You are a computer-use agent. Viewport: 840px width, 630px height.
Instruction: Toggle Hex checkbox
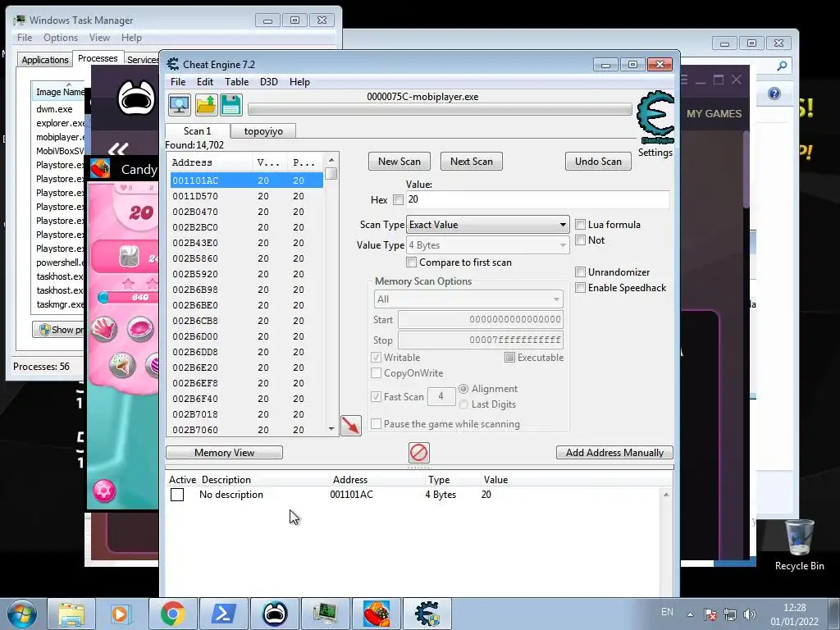(398, 200)
